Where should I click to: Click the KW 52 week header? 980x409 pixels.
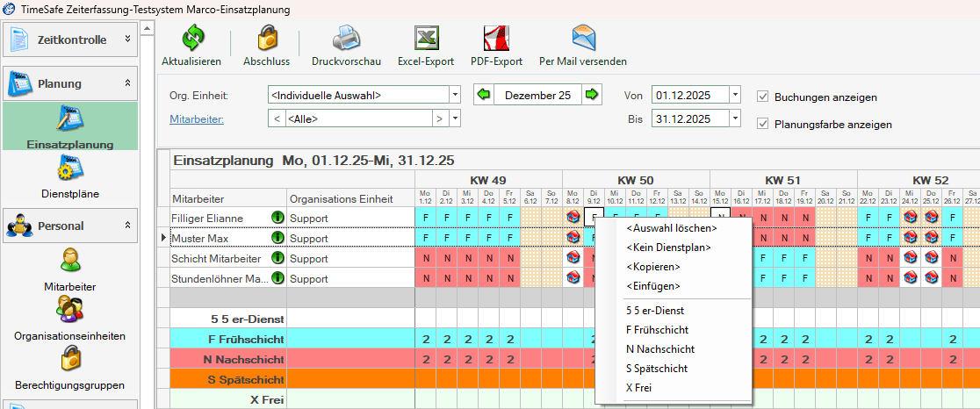[x=931, y=181]
